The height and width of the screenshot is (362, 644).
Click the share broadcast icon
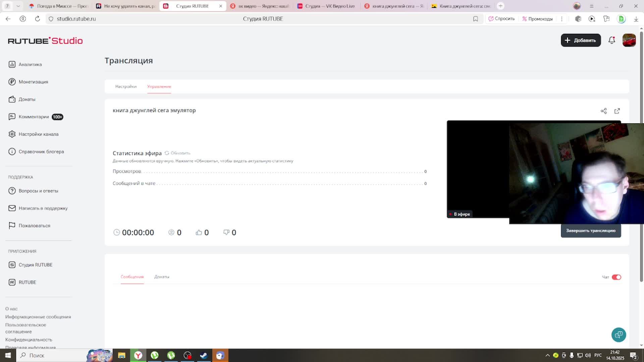click(x=603, y=111)
